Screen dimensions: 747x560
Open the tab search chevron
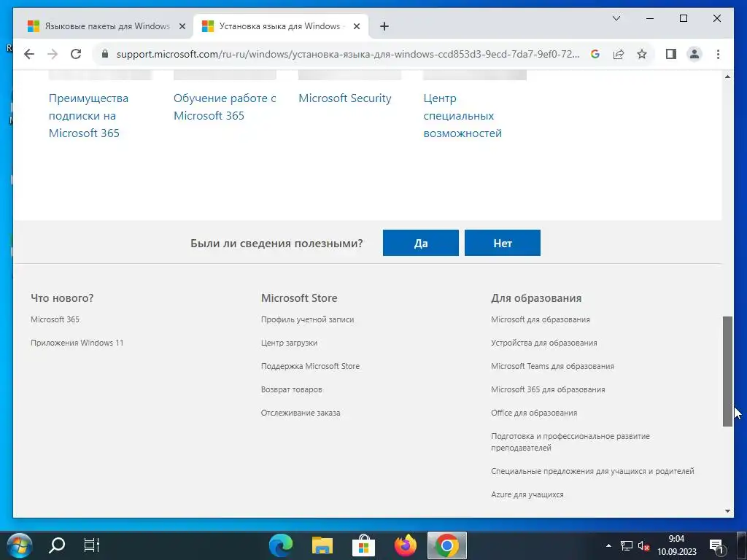[616, 18]
